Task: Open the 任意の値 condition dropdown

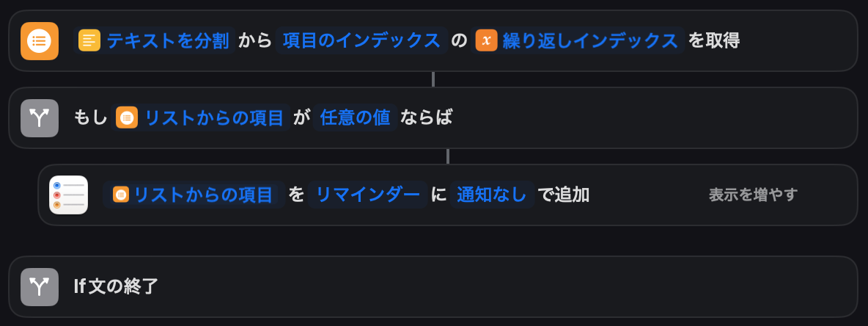Action: (355, 117)
